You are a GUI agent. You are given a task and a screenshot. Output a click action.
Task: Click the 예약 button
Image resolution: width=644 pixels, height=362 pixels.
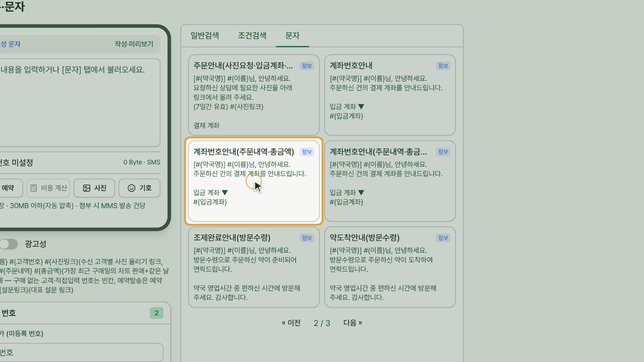click(11, 188)
